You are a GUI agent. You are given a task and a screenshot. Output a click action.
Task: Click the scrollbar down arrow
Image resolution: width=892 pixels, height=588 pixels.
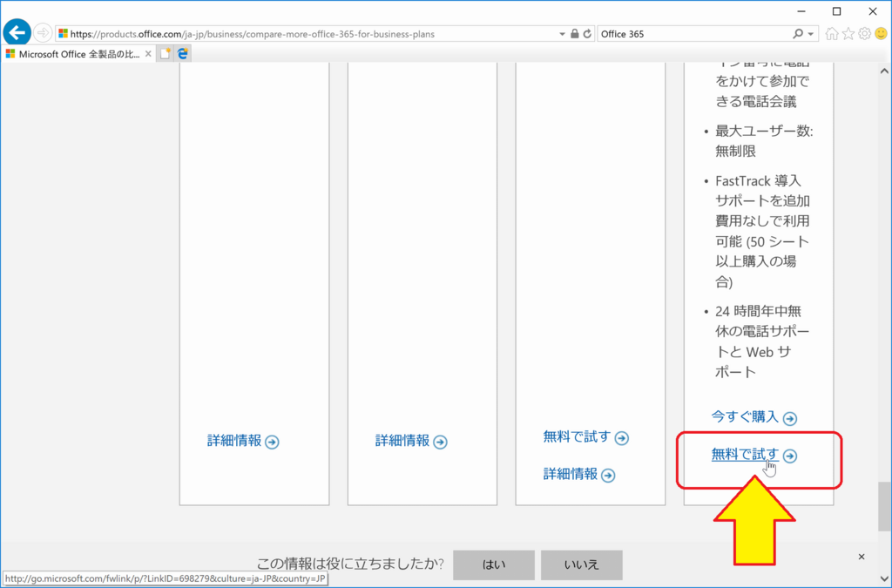(x=884, y=579)
